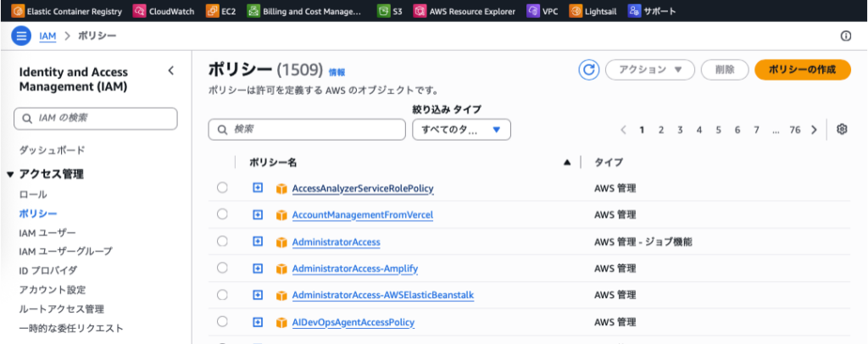Open AdministratorAccess policy link
The image size is (868, 344).
pyautogui.click(x=336, y=241)
